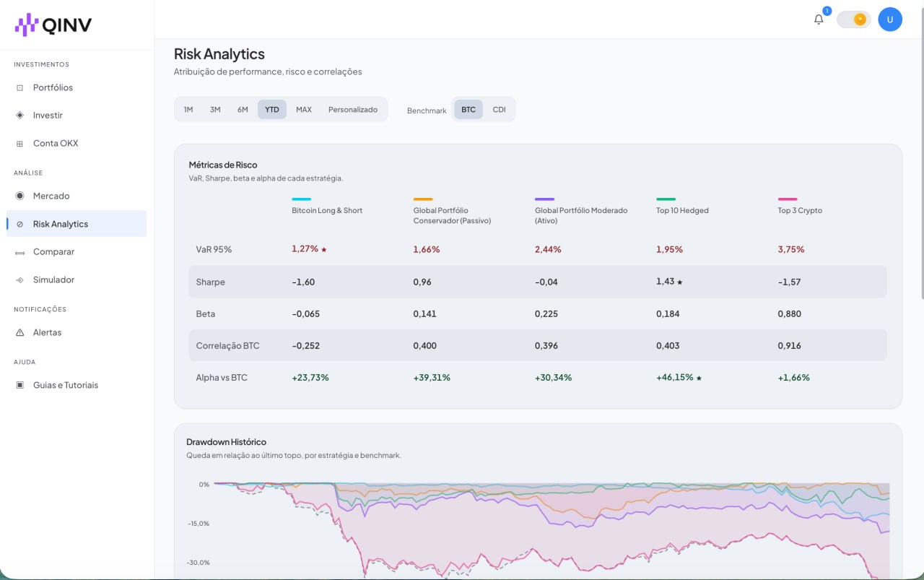The height and width of the screenshot is (580, 924).
Task: Click the drawdown chart area
Action: pyautogui.click(x=552, y=529)
